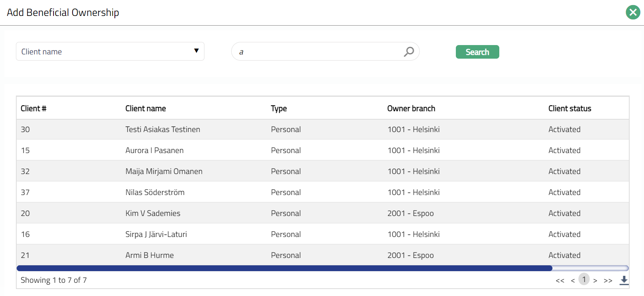Viewport: 644px width, 296px height.
Task: Close the Add Beneficial Ownership dialog
Action: 633,12
